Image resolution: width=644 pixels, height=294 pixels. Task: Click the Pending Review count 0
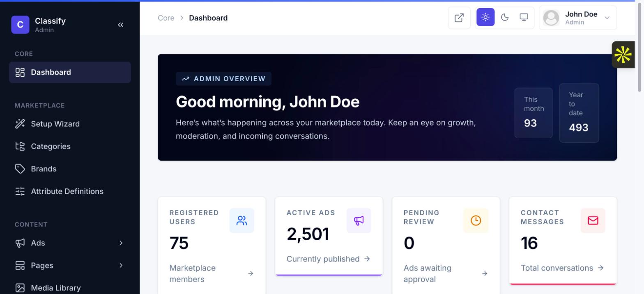pos(409,243)
